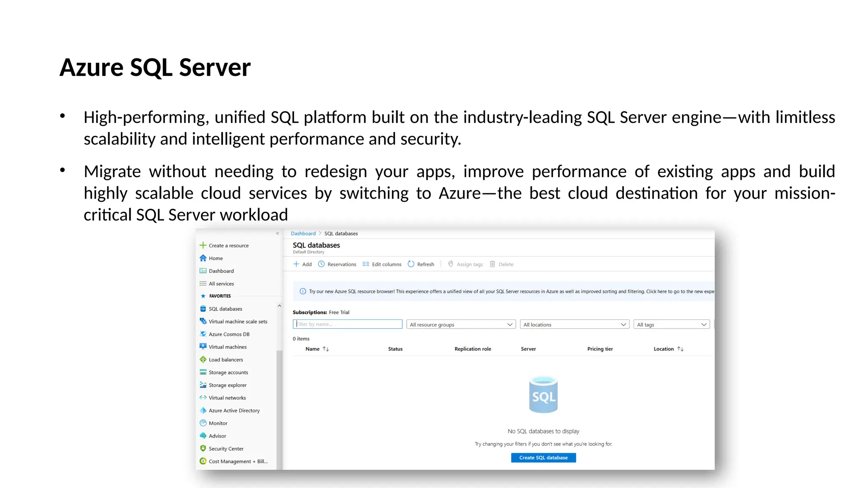Click the sidebar vertical scrollbar
This screenshot has height=488, width=868.
pos(279,410)
